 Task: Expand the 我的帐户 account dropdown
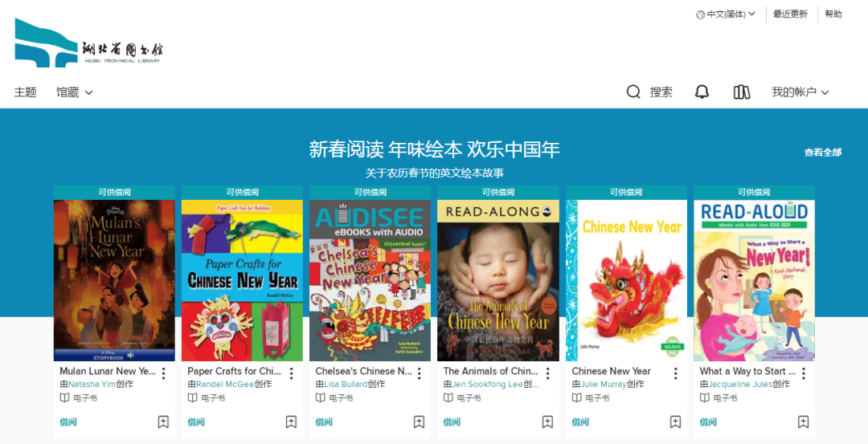coord(800,92)
